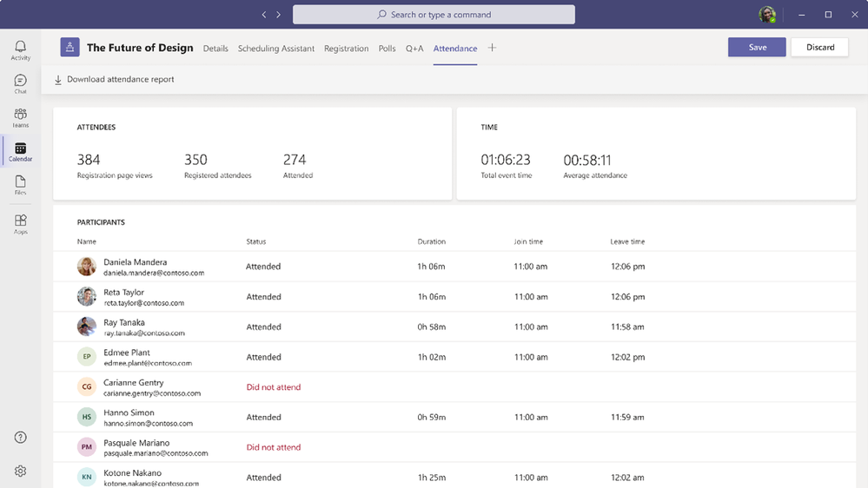Click the KN initials avatar
Viewport: 868px width, 488px height.
tap(86, 477)
